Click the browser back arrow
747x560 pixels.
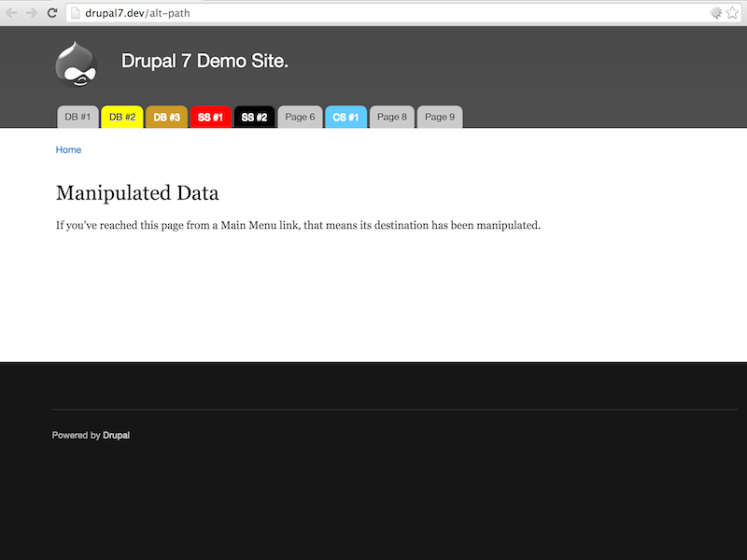point(10,13)
